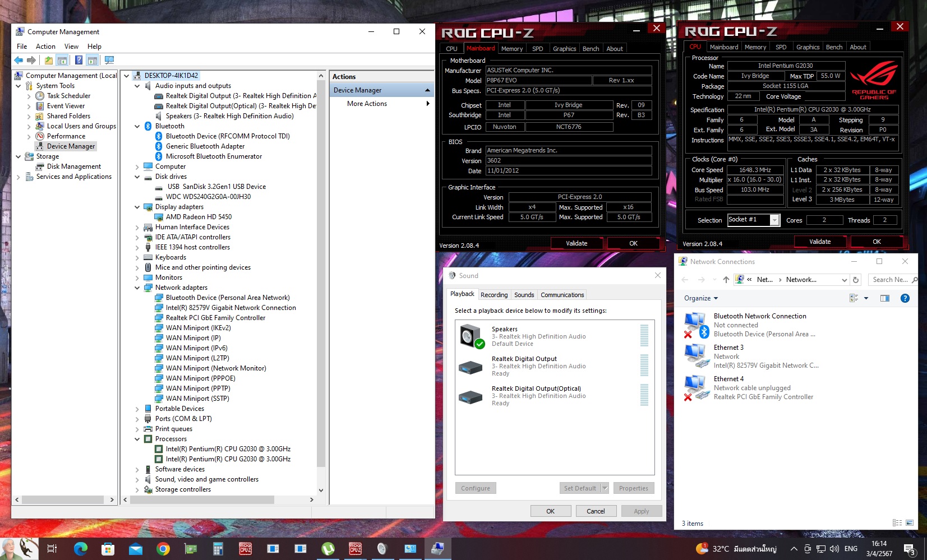Open Google Chrome from the taskbar

pyautogui.click(x=163, y=549)
